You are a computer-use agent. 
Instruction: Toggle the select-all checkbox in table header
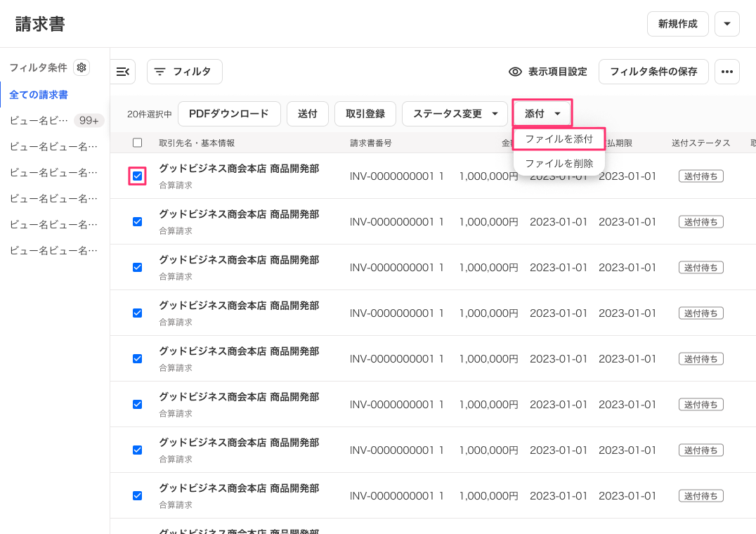pyautogui.click(x=138, y=143)
